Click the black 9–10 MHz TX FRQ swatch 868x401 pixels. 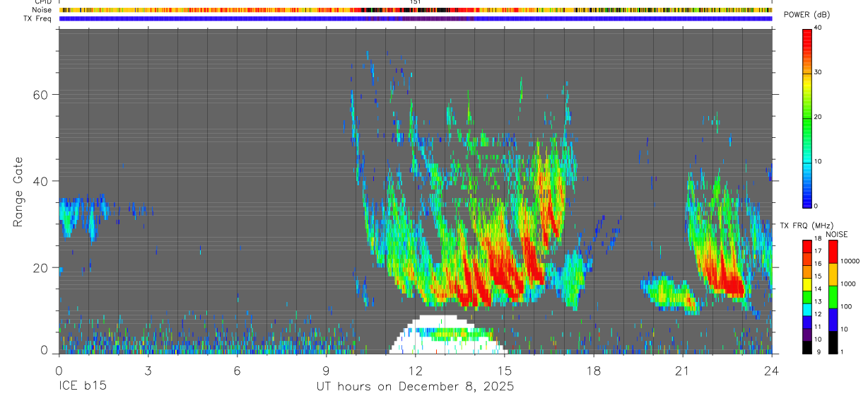tap(807, 347)
